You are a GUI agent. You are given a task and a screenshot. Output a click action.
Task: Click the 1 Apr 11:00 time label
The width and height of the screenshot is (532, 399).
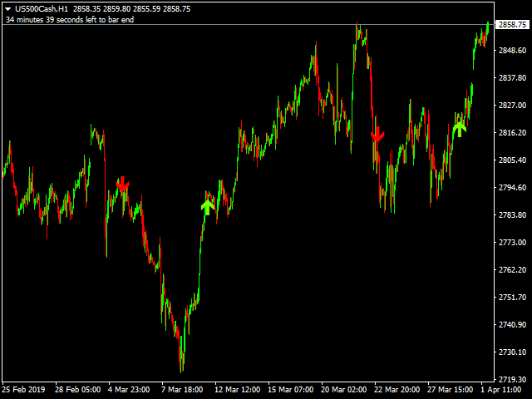click(x=500, y=390)
